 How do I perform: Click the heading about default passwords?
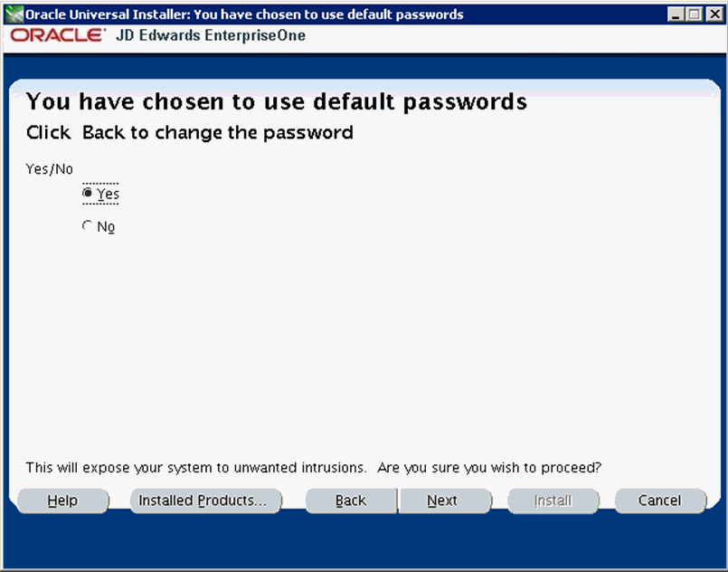[x=276, y=101]
